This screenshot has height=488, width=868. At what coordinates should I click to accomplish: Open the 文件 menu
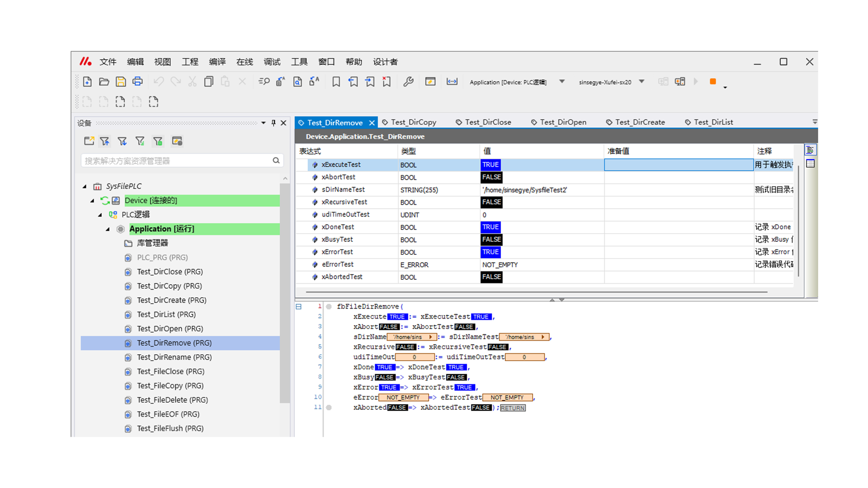tap(108, 62)
